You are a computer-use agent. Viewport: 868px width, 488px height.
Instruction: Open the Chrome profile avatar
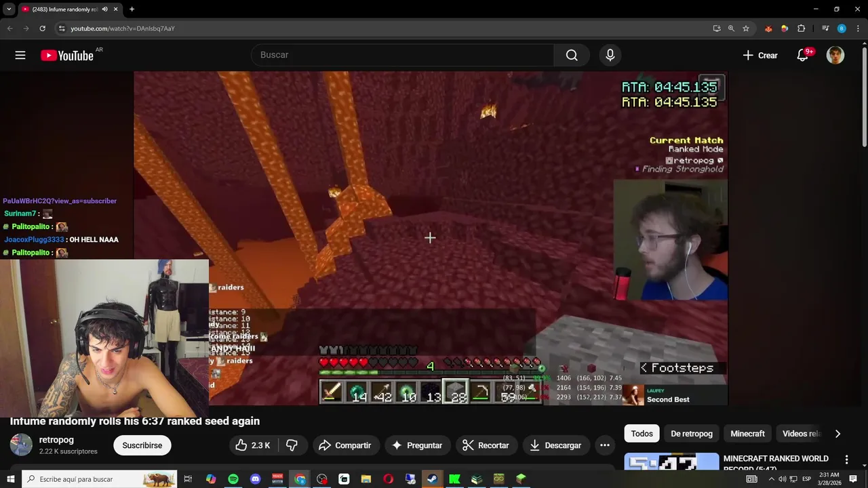coord(842,28)
